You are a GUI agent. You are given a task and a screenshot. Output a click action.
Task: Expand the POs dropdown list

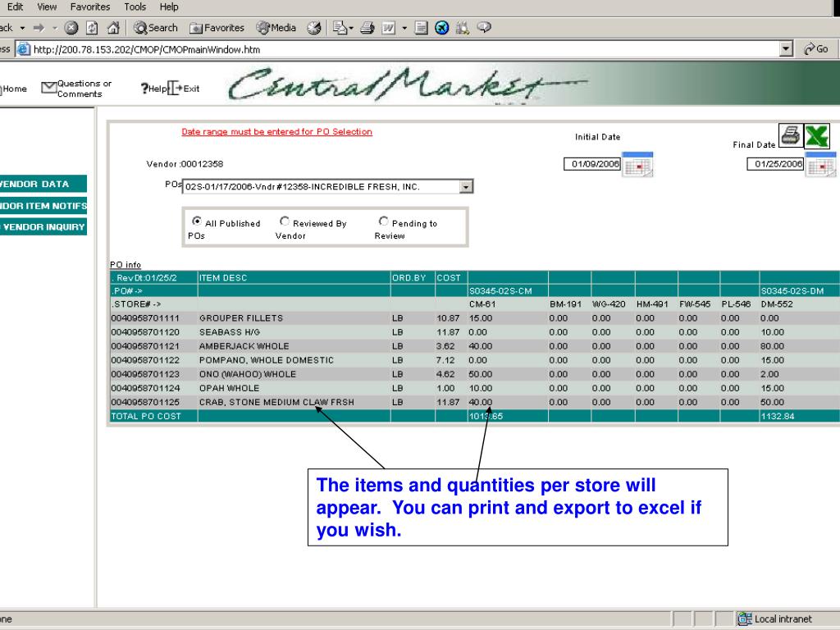tap(466, 186)
